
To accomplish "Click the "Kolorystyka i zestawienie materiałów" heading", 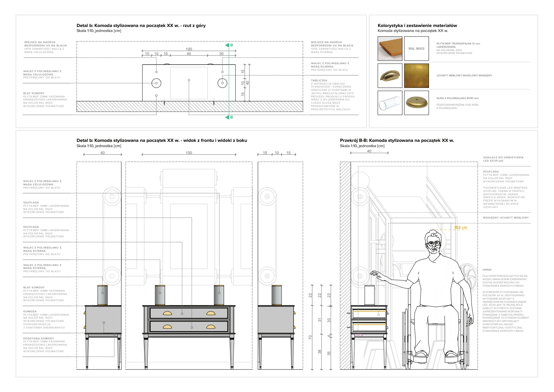I will pos(417,26).
